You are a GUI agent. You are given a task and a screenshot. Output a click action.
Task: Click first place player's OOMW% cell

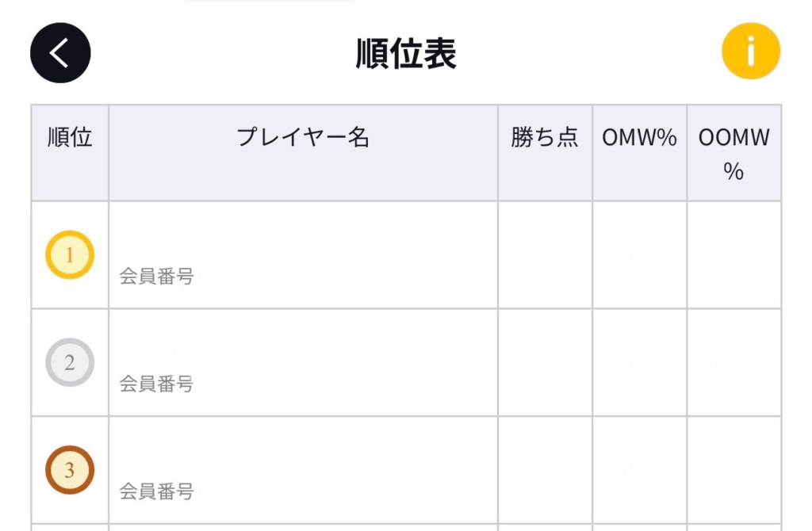pyautogui.click(x=733, y=254)
